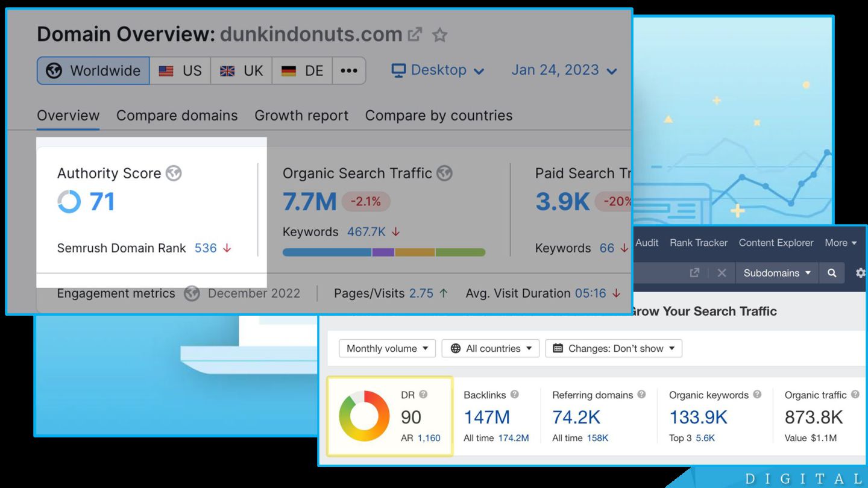
Task: Open Referring domains All time 158K
Action: click(x=597, y=438)
